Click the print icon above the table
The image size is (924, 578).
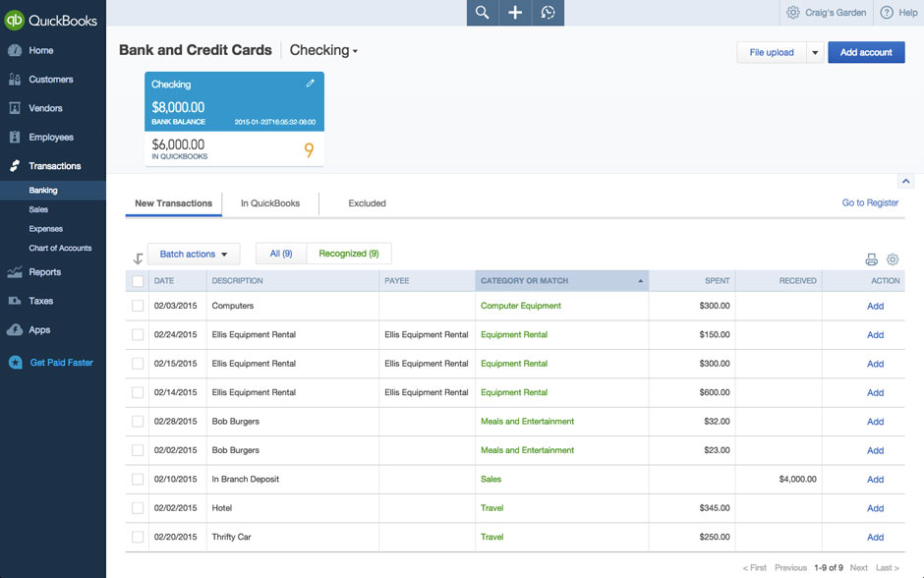871,260
